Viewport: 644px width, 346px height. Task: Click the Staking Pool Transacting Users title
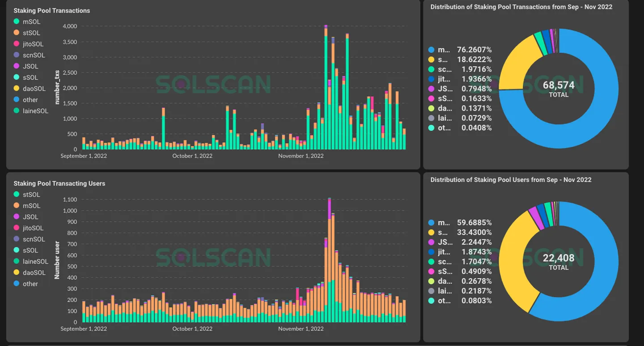click(59, 184)
